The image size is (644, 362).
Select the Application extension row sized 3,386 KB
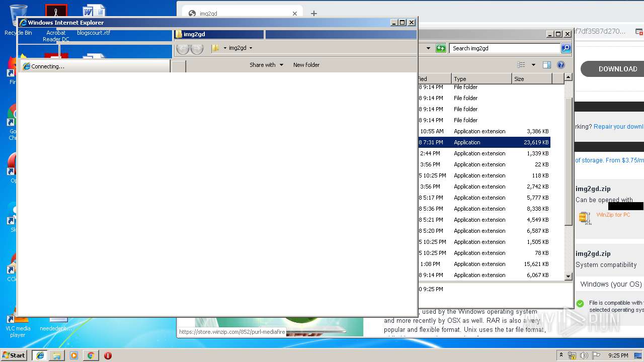click(x=484, y=131)
